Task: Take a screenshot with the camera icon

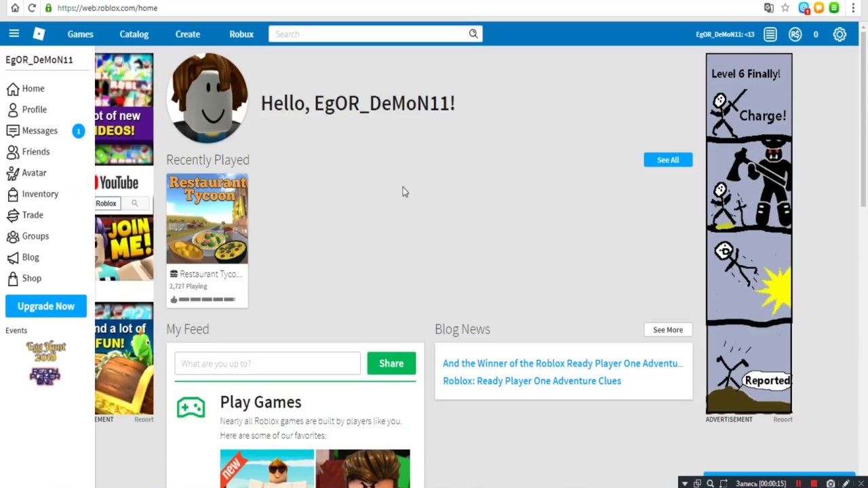Action: pyautogui.click(x=831, y=483)
